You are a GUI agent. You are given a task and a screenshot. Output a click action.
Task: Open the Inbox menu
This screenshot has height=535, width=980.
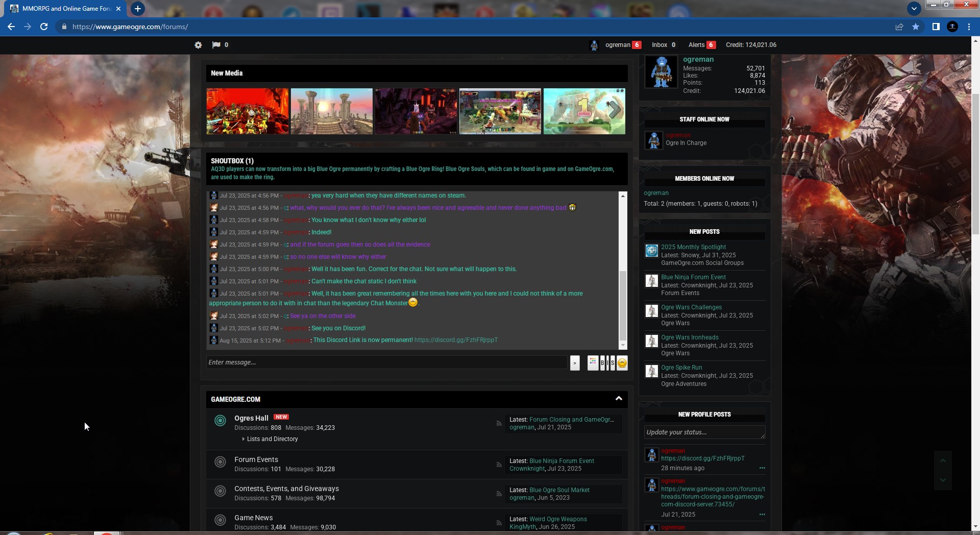659,45
